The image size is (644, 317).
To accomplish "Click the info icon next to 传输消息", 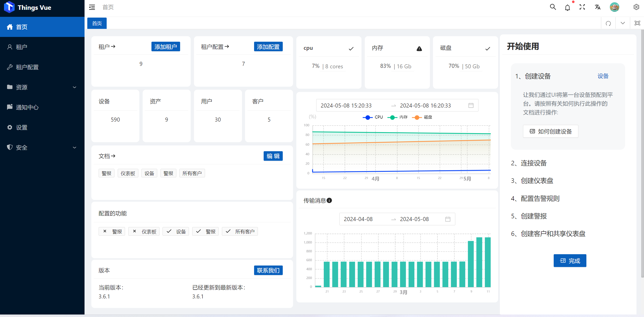I will click(330, 200).
